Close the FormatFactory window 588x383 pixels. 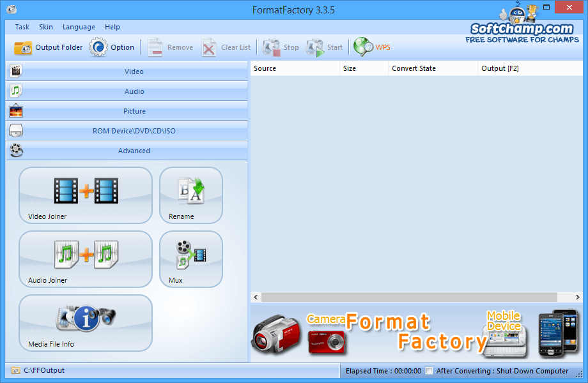[x=569, y=7]
